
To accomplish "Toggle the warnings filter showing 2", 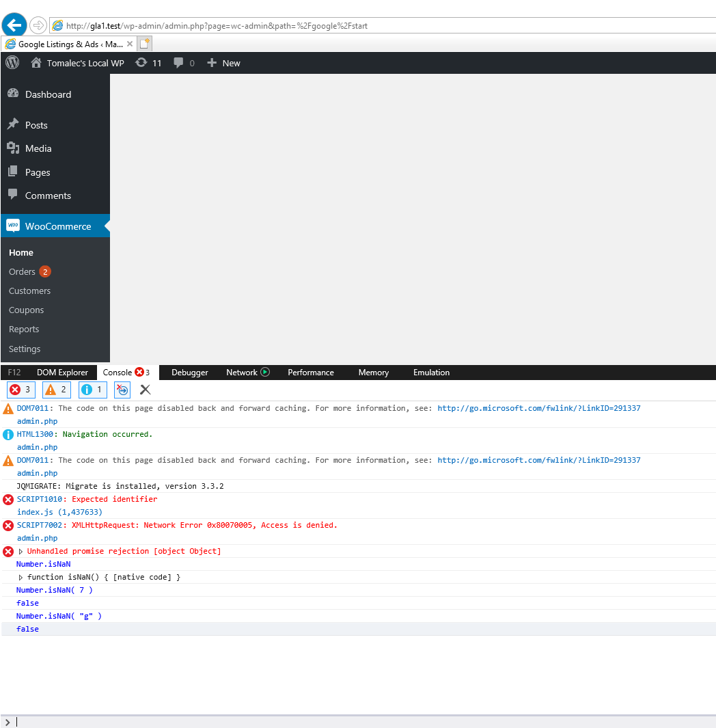I will click(56, 389).
